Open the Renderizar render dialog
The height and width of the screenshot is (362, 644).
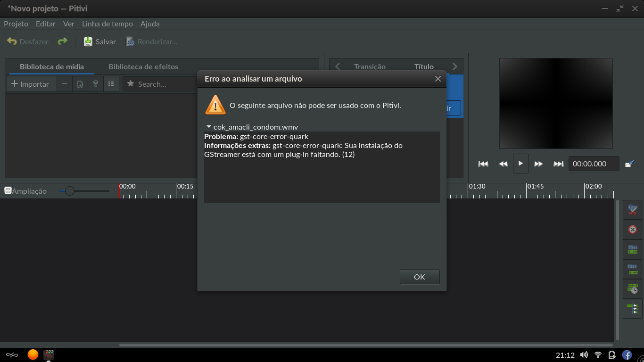click(x=152, y=41)
